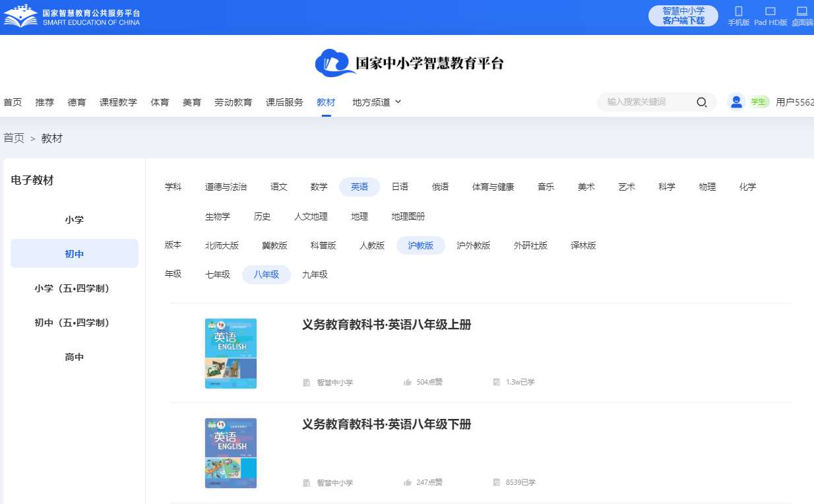The image size is (814, 504).
Task: Open the 体育 nav item
Action: (160, 102)
